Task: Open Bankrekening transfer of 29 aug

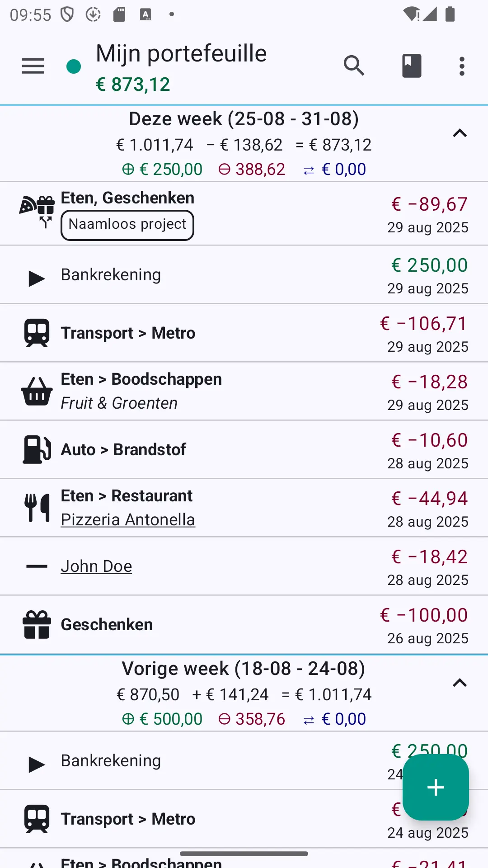Action: click(244, 275)
